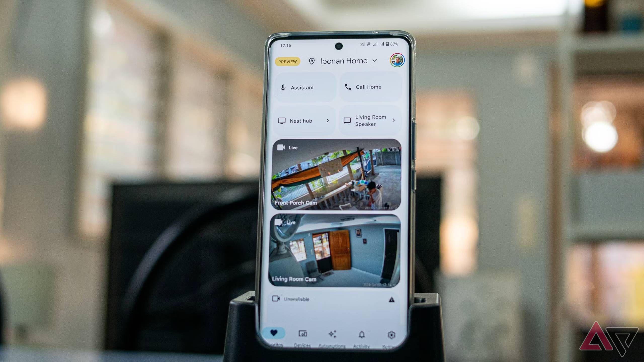This screenshot has width=644, height=362.
Task: Expand the Nest hub device panel
Action: 327,120
